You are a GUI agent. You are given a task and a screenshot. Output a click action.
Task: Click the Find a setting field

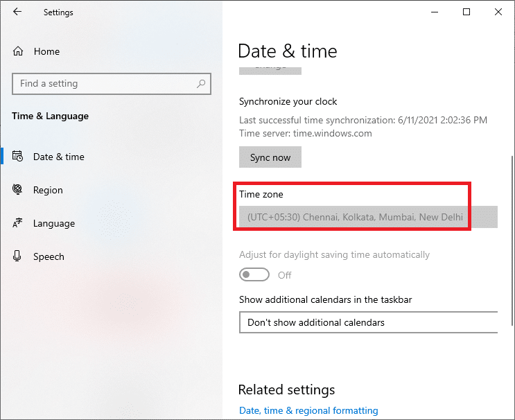tap(112, 84)
